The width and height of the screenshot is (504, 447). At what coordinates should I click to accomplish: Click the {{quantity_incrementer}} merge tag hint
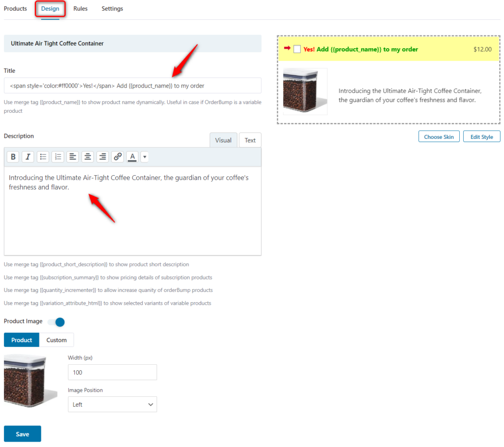108,290
